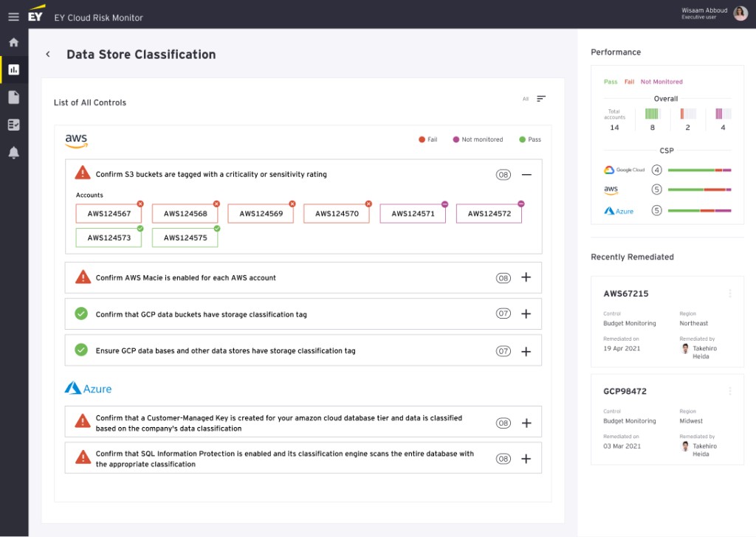The width and height of the screenshot is (756, 537).
Task: Click Azure status progress bar
Action: coord(700,210)
